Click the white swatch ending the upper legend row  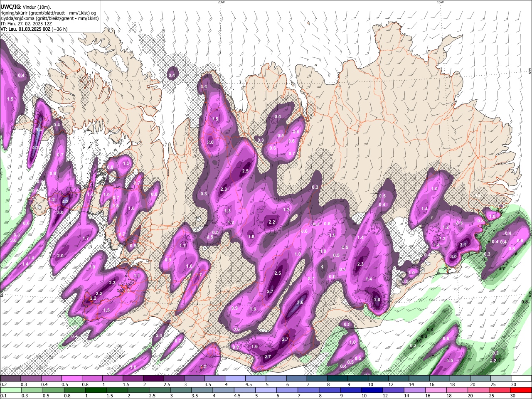522,379
